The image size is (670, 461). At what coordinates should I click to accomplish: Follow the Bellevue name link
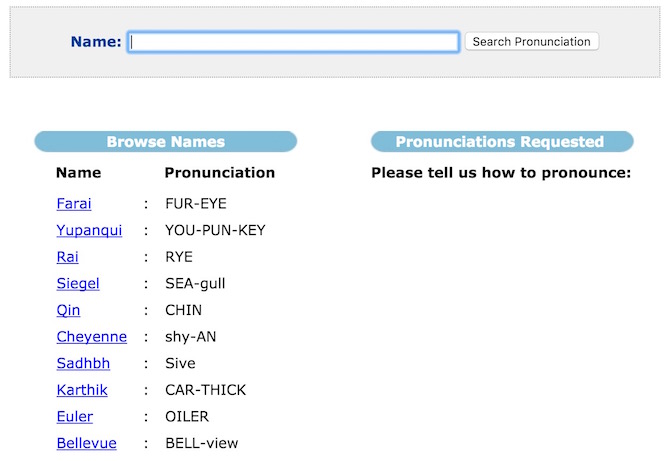tap(86, 443)
